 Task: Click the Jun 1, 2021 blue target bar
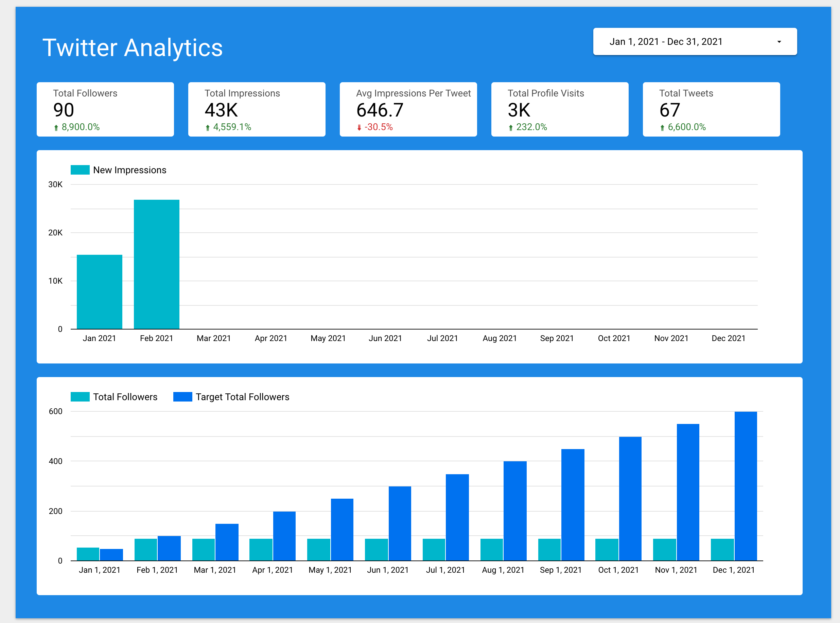pos(400,523)
